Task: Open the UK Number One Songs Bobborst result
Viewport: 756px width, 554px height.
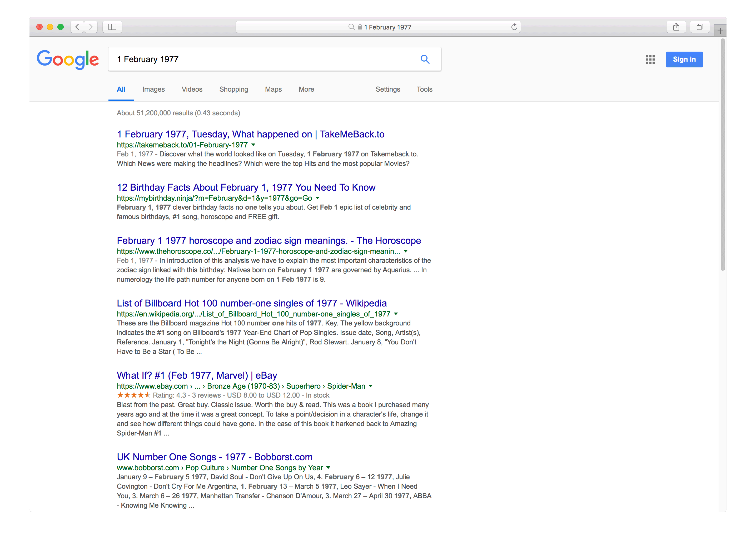Action: coord(215,457)
